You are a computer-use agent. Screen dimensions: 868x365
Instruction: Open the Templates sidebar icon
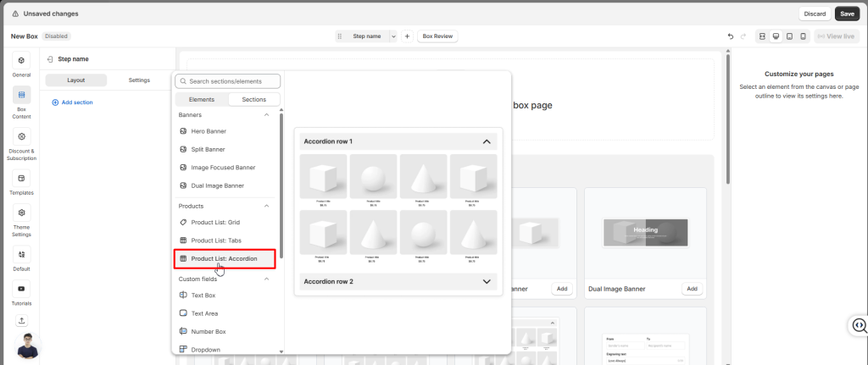point(21,178)
